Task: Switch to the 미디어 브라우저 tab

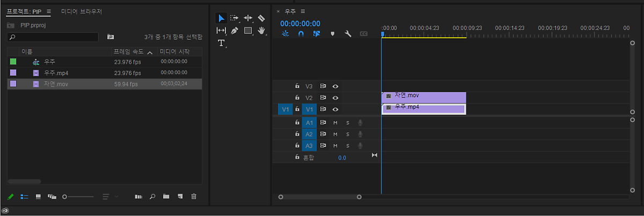Action: [81, 11]
